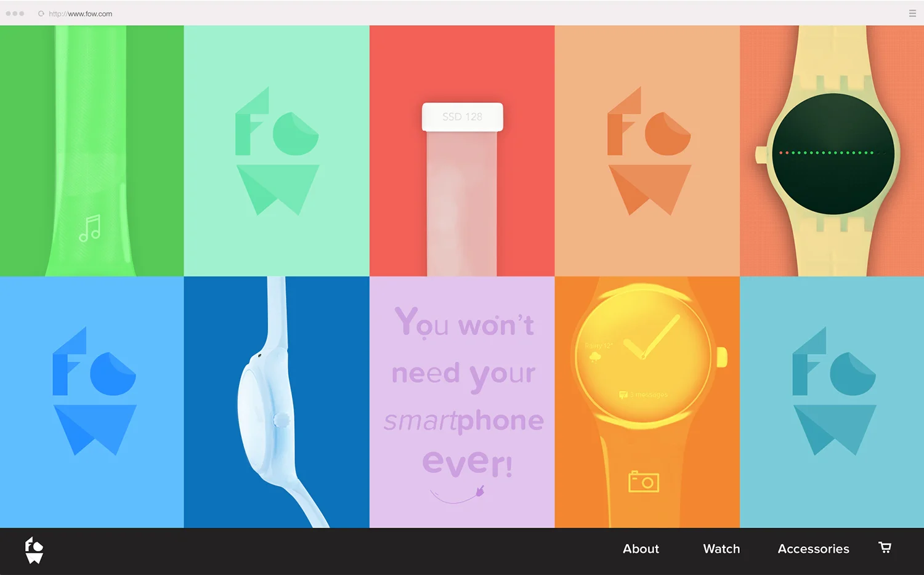Click the orange FOW logo tile

(x=647, y=151)
